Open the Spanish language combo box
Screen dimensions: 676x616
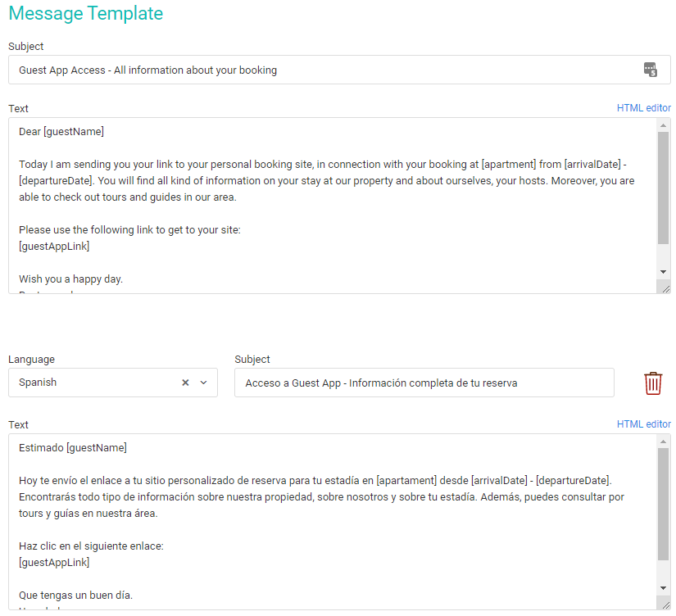point(113,383)
